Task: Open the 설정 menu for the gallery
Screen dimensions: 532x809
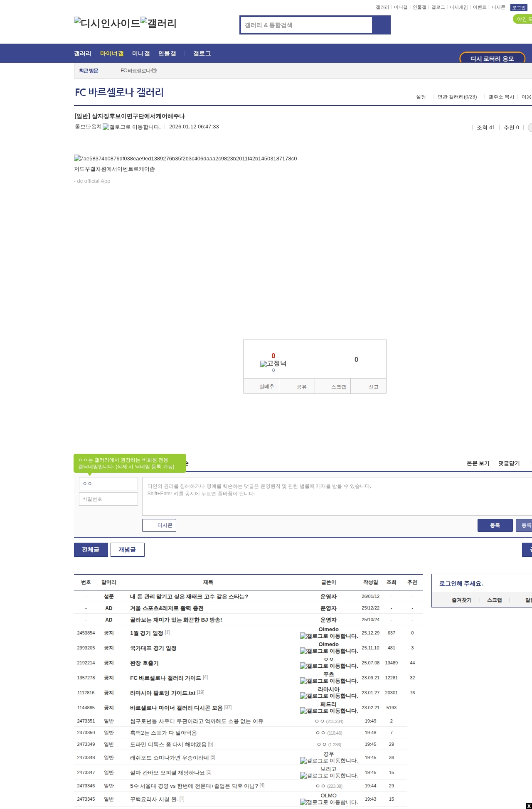Action: [x=421, y=97]
